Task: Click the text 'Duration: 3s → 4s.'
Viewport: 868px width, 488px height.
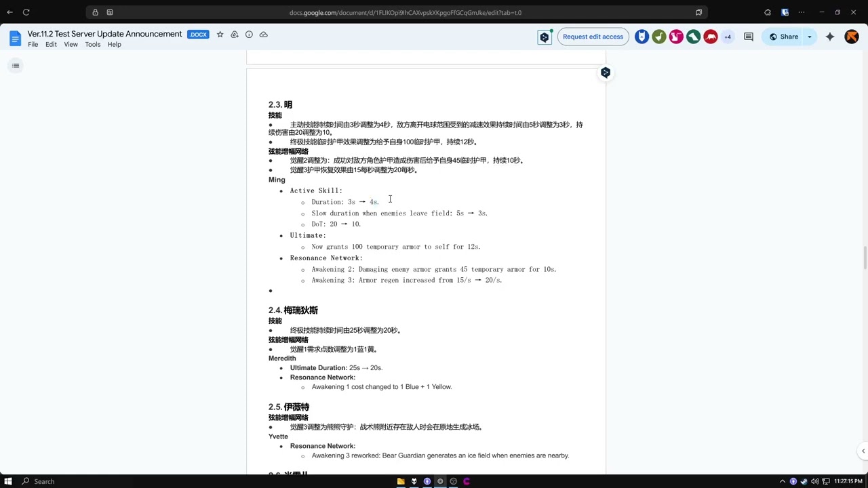Action: point(345,202)
